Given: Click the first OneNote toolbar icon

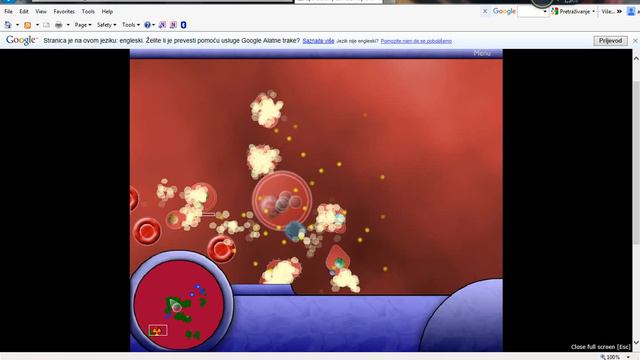Looking at the screenshot, I should tap(162, 25).
